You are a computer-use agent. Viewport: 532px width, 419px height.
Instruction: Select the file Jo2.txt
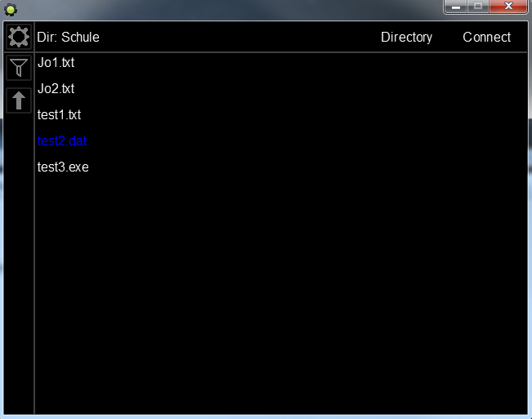[x=56, y=88]
